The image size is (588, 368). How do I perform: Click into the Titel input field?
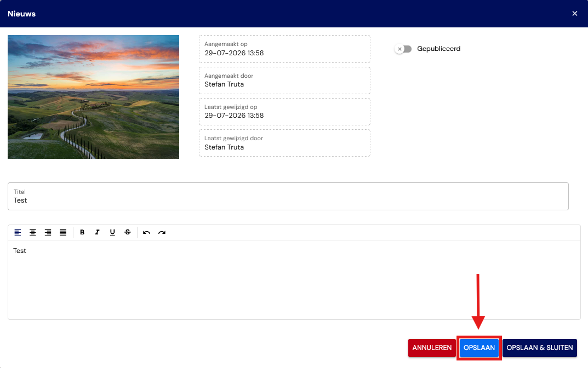[288, 197]
